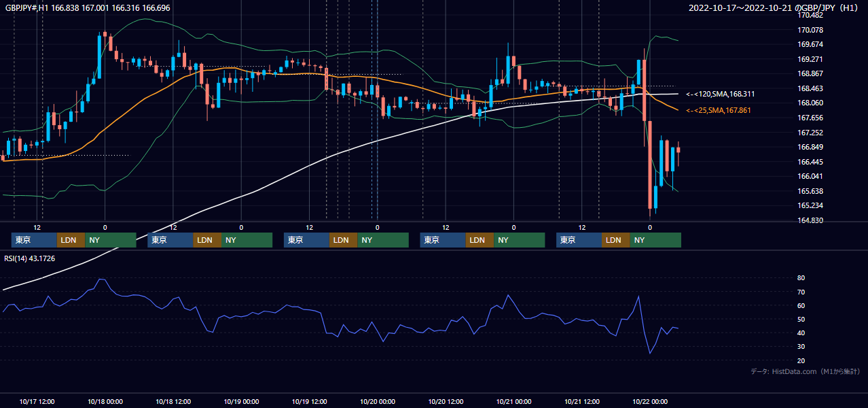Click the RSI(14) 43.1726 indicator label
Image resolution: width=868 pixels, height=408 pixels.
(x=30, y=259)
